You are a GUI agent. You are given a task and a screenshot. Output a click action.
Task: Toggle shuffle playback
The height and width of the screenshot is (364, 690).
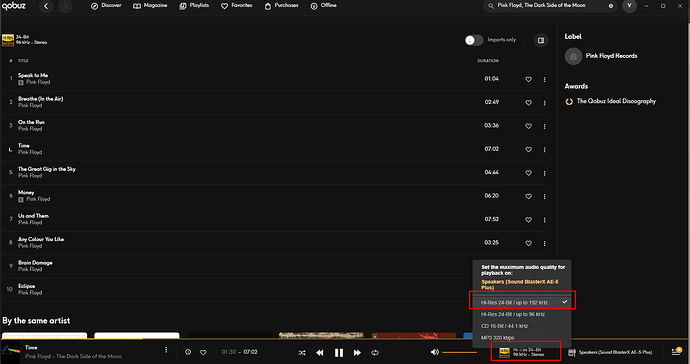click(302, 353)
